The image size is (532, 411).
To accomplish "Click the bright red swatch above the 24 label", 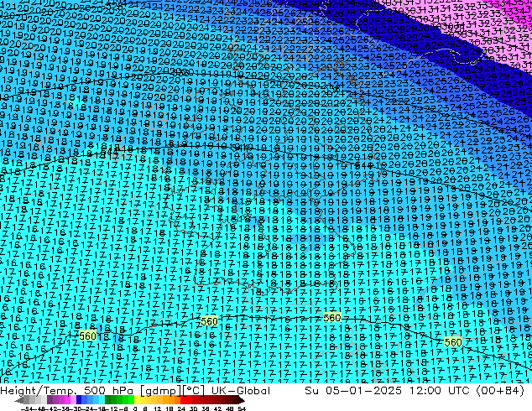I will [183, 400].
